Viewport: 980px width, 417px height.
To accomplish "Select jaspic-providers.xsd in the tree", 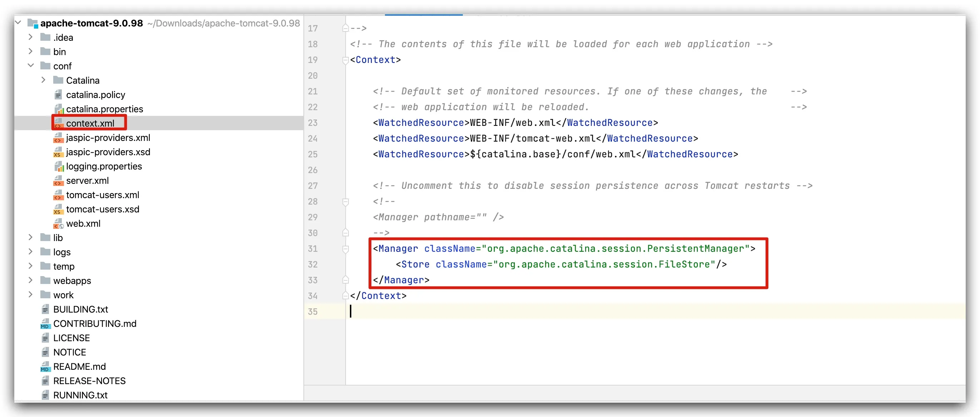I will tap(108, 152).
